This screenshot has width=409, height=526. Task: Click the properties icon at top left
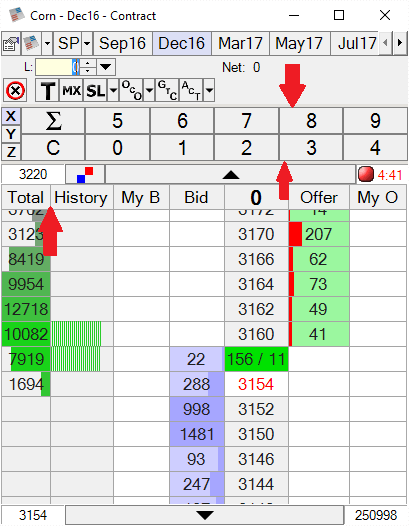(11, 44)
